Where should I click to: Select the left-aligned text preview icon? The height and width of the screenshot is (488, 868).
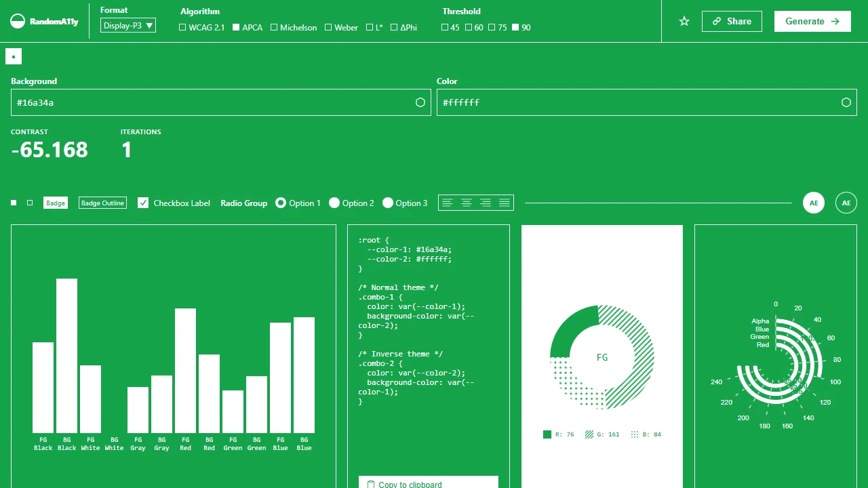[448, 203]
